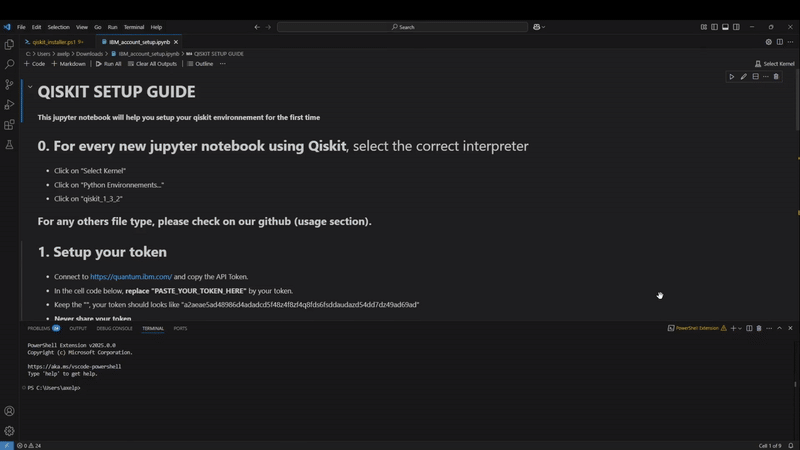The image size is (800, 450).
Task: Click Clear All Outputs
Action: tap(152, 64)
